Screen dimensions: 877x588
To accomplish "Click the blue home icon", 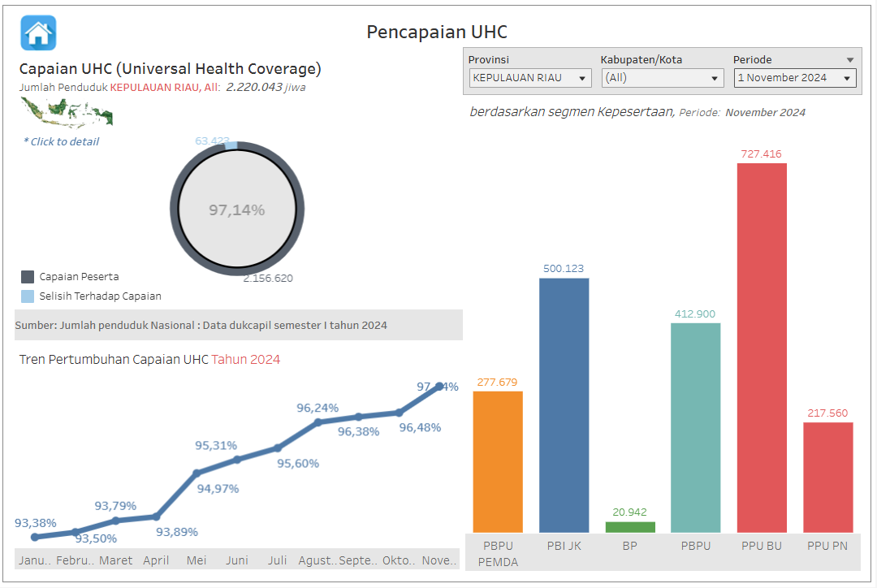I will pos(38,33).
